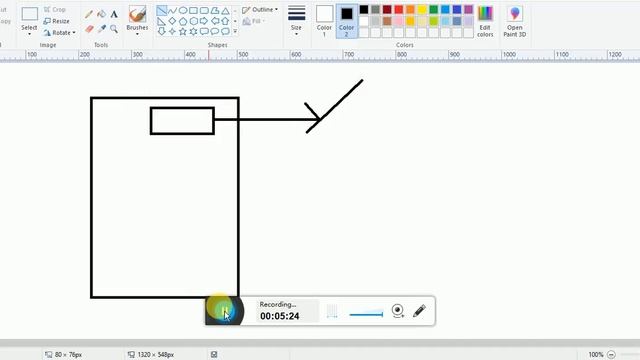
Task: Pick the green color swatch
Action: (433, 9)
